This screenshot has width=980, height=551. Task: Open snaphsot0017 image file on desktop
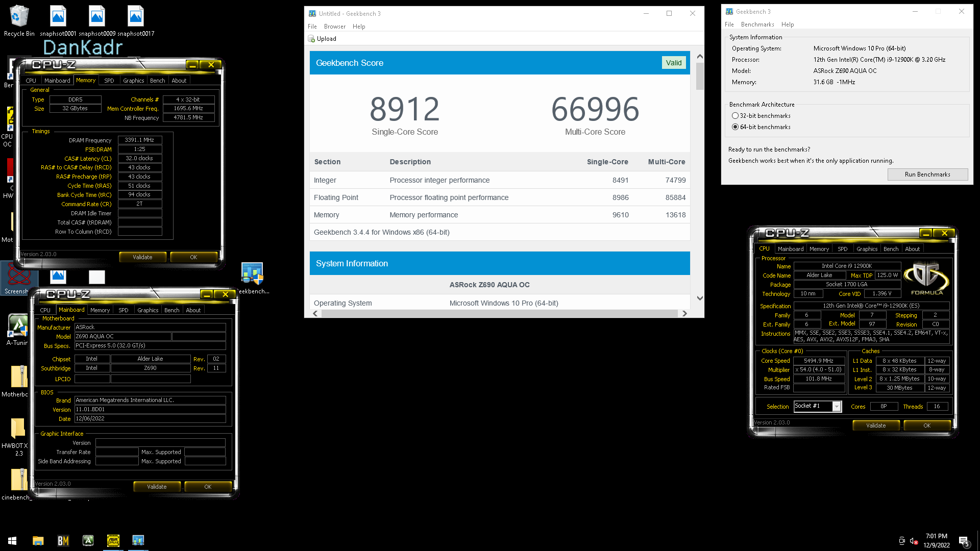pyautogui.click(x=136, y=20)
